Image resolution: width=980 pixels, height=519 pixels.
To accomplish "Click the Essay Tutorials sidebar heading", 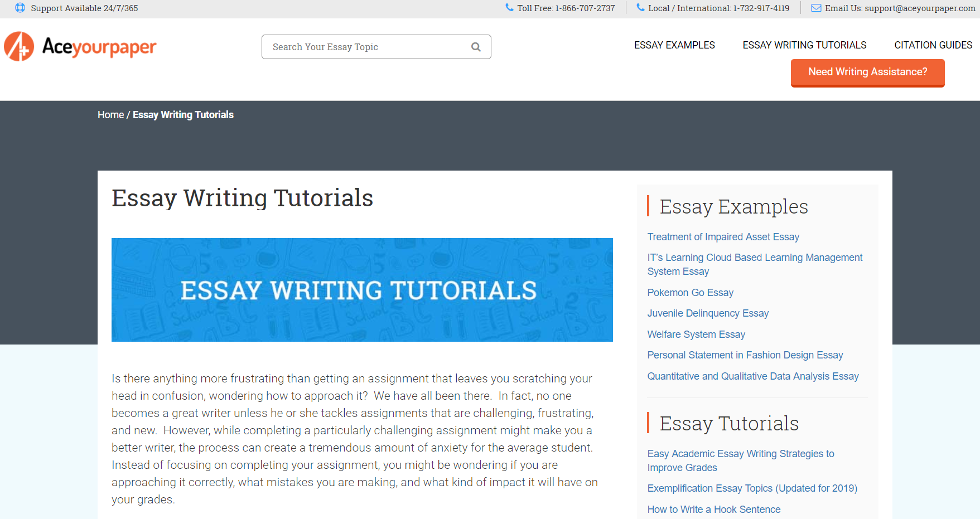I will [729, 424].
